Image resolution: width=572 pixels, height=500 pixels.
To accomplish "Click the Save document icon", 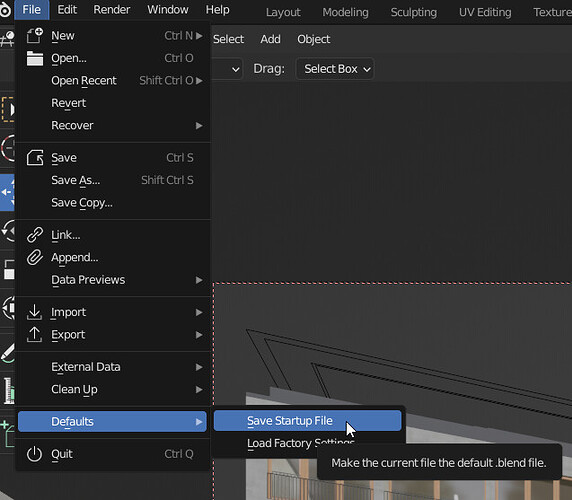I will (x=35, y=158).
